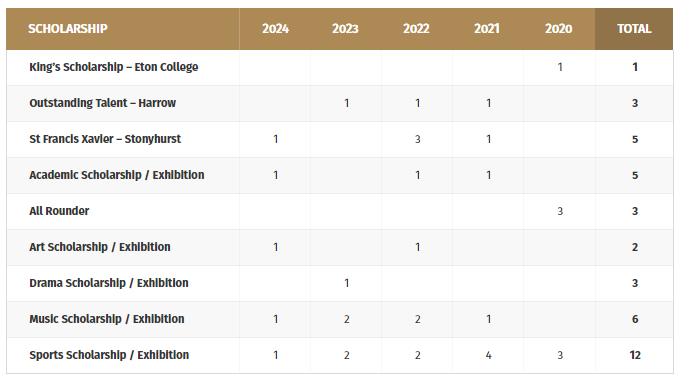Click the King's Scholarship 2020 value

pos(560,67)
